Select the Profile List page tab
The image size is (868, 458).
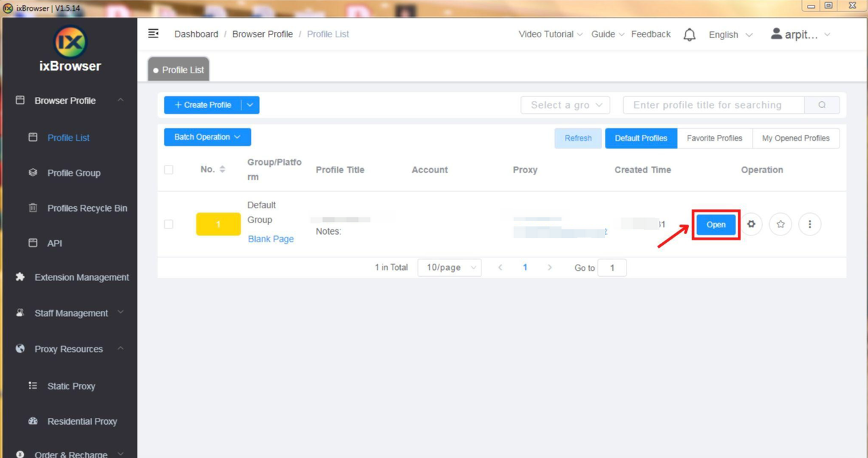179,70
